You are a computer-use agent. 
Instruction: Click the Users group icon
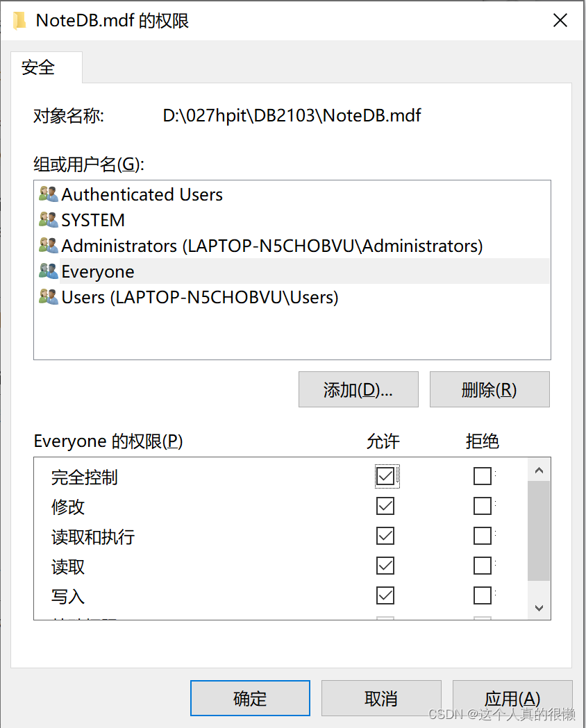(x=47, y=297)
